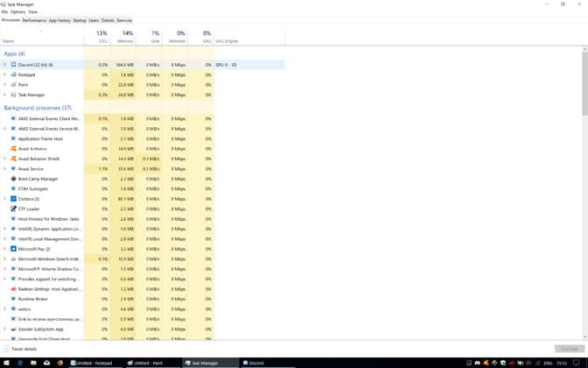Screen dimensions: 588x368
Task: Switch to Untitled - Paint taskbar window
Action: tap(151, 363)
